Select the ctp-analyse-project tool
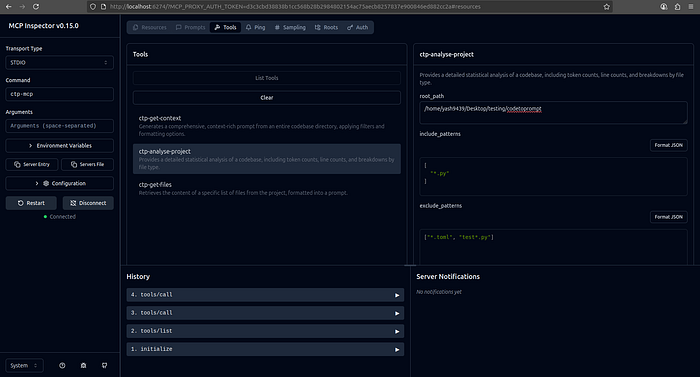The width and height of the screenshot is (700, 377). [267, 159]
